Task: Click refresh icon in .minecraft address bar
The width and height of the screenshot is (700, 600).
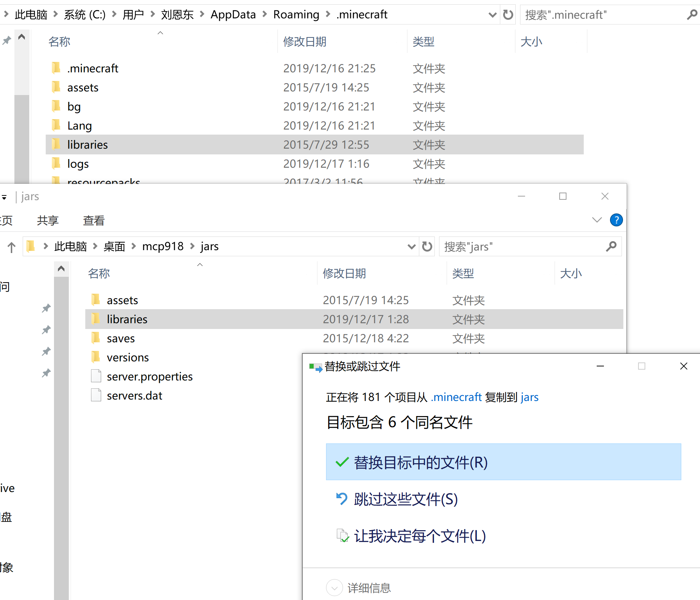Action: point(508,15)
